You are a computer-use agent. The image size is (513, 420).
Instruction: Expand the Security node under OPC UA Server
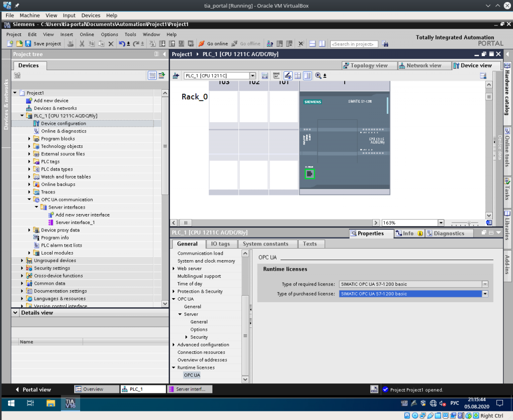click(186, 337)
